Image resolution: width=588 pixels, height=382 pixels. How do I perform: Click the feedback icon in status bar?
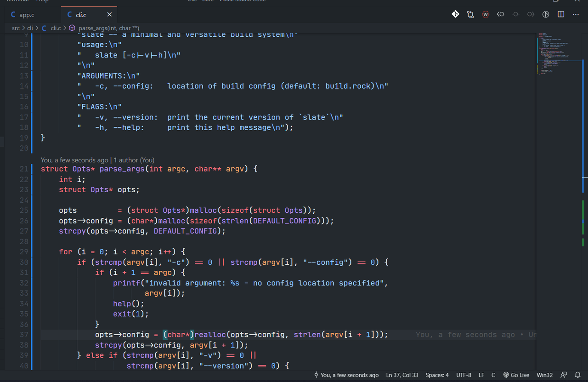coord(564,375)
